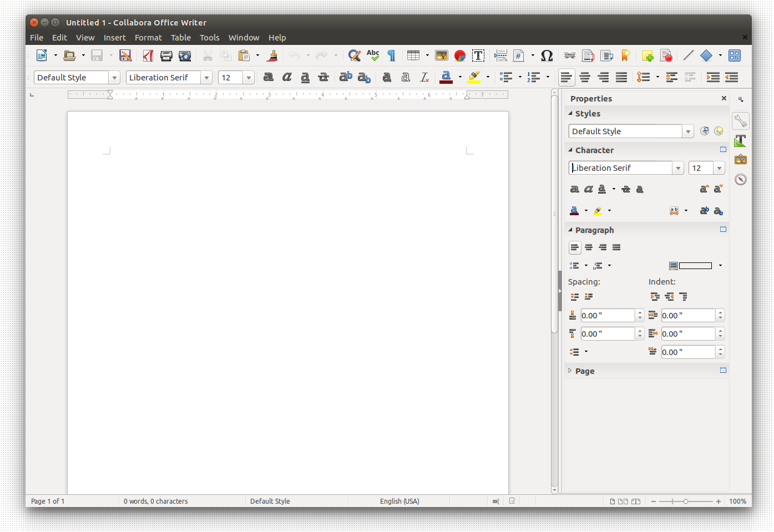Open the Find & Replace tool
This screenshot has height=532, width=774.
(x=354, y=55)
